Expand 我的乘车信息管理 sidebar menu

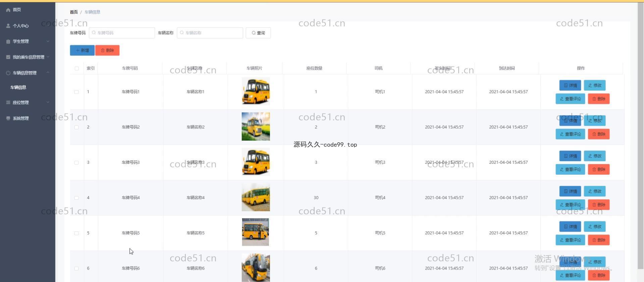click(28, 57)
